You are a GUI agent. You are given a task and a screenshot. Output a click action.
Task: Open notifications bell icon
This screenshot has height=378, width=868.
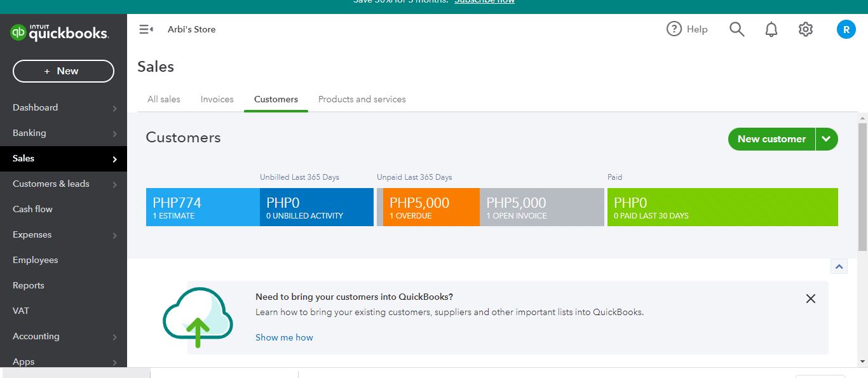pos(771,29)
